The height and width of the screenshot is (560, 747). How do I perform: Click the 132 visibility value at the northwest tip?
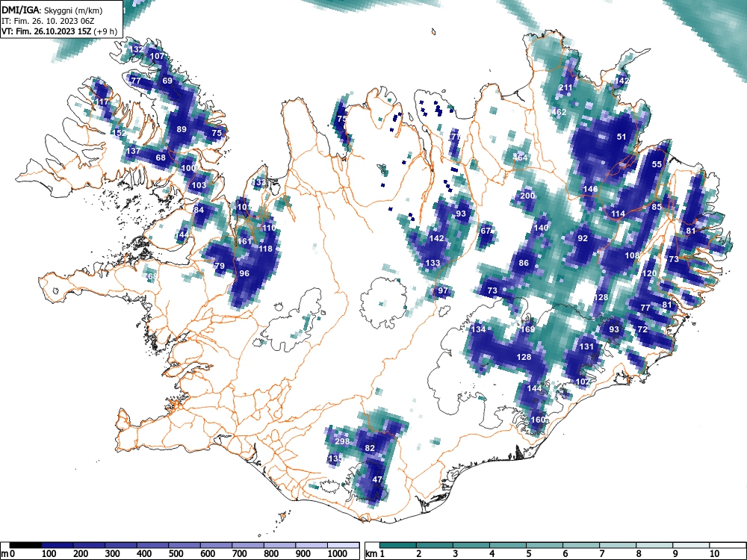coord(136,49)
